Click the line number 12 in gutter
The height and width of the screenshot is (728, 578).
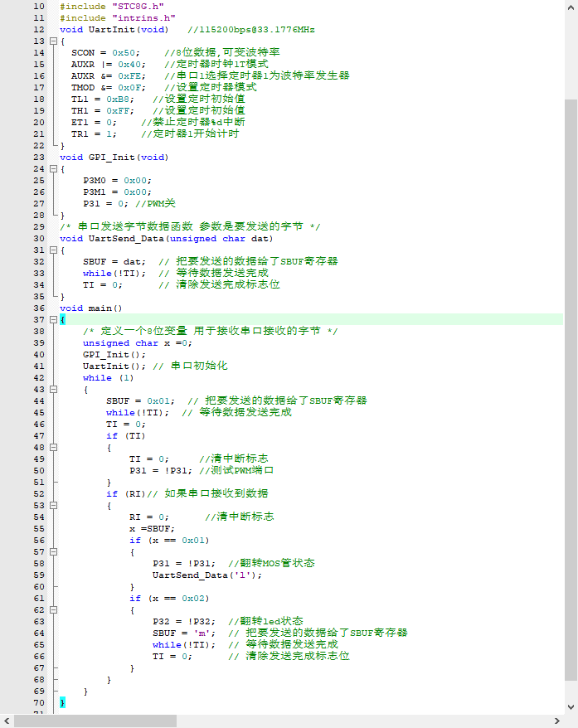click(x=39, y=29)
